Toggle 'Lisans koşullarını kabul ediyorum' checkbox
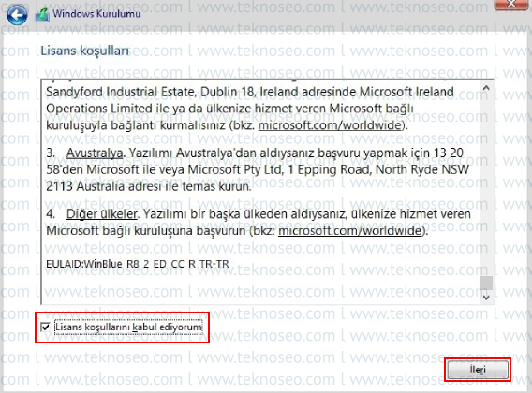Viewport: 532px width, 393px height. click(45, 327)
